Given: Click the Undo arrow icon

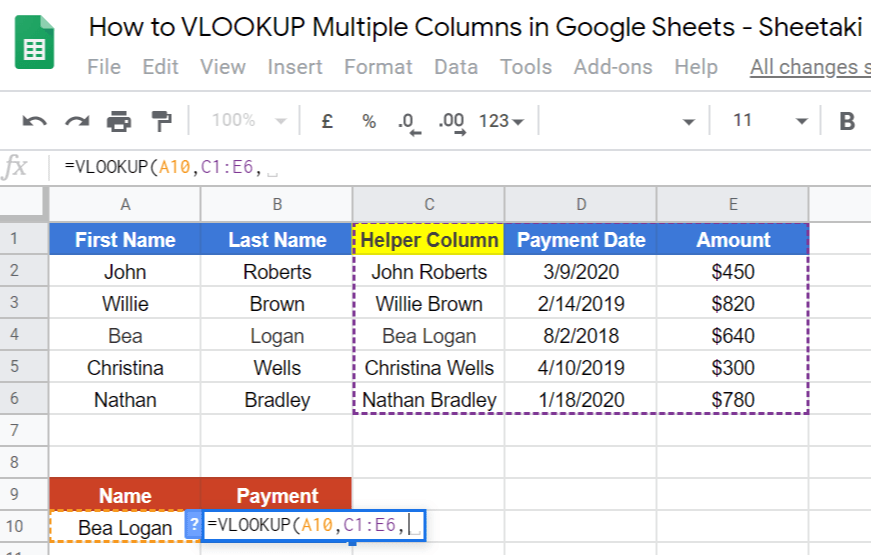Looking at the screenshot, I should coord(34,121).
